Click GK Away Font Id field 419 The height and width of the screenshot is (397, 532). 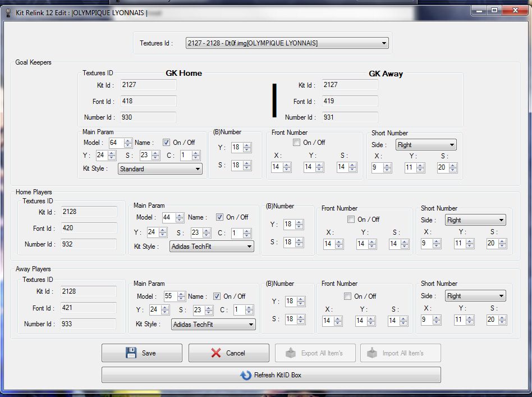pyautogui.click(x=350, y=102)
